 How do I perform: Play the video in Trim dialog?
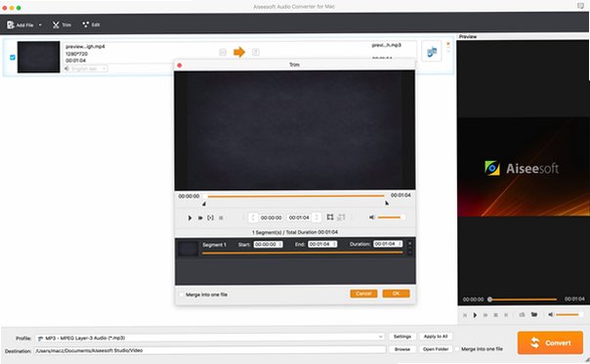190,218
